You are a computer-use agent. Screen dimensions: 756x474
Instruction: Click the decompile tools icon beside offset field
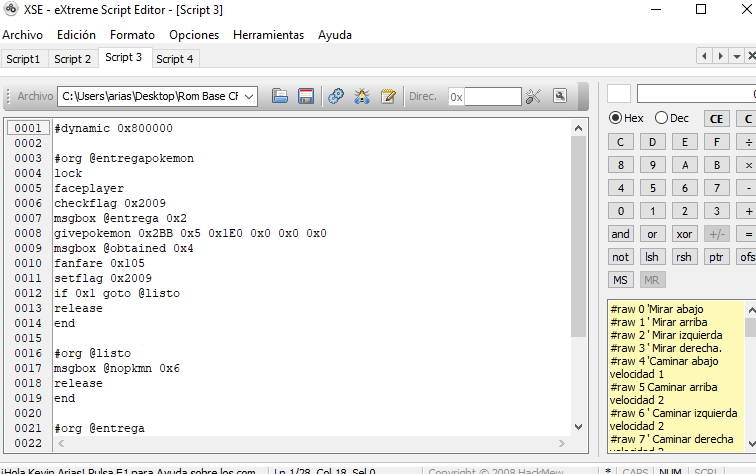[533, 96]
